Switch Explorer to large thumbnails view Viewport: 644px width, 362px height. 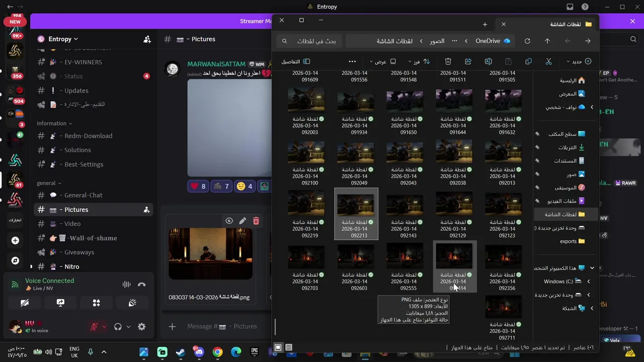pyautogui.click(x=278, y=347)
